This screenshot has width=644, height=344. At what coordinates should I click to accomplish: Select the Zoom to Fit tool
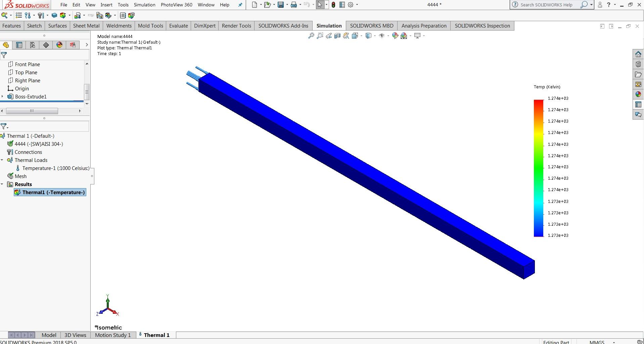coord(311,36)
